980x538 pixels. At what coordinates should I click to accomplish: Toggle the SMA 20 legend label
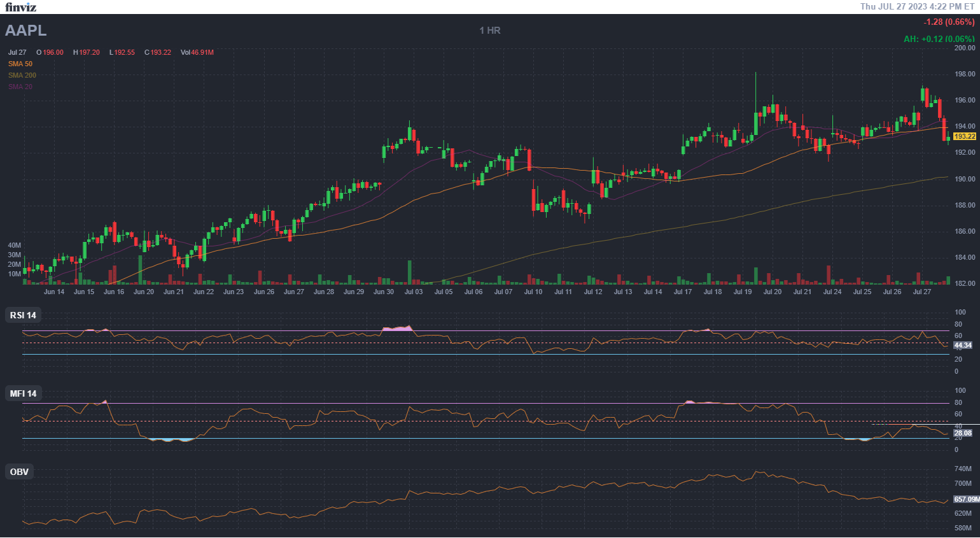point(20,87)
